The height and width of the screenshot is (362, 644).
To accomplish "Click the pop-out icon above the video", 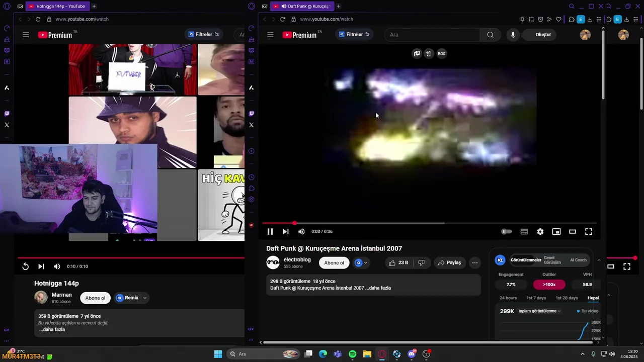I will coord(417,53).
